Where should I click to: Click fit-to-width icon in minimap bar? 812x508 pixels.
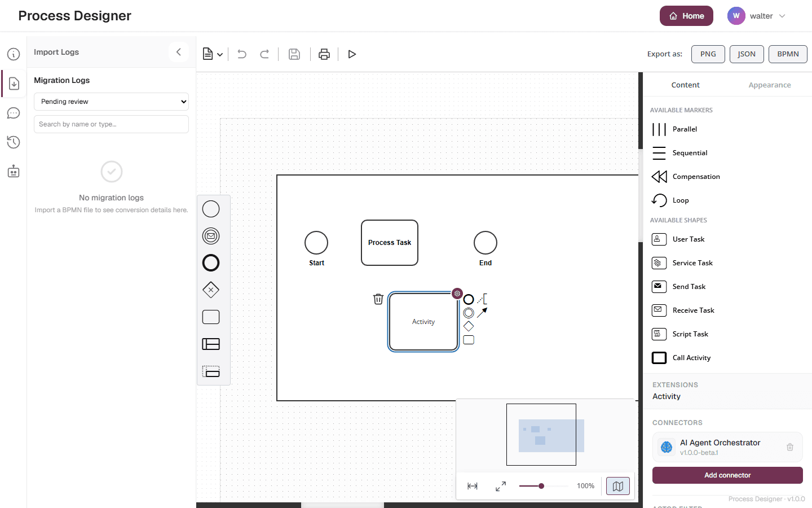pos(473,486)
